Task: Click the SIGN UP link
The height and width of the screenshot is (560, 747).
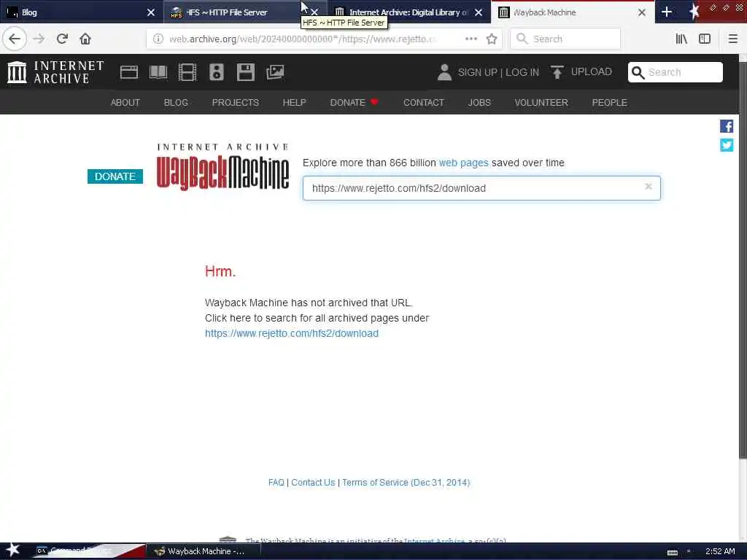Action: (x=477, y=72)
